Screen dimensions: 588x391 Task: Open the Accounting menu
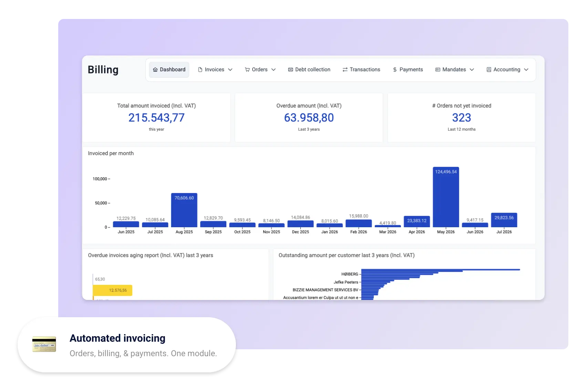507,70
